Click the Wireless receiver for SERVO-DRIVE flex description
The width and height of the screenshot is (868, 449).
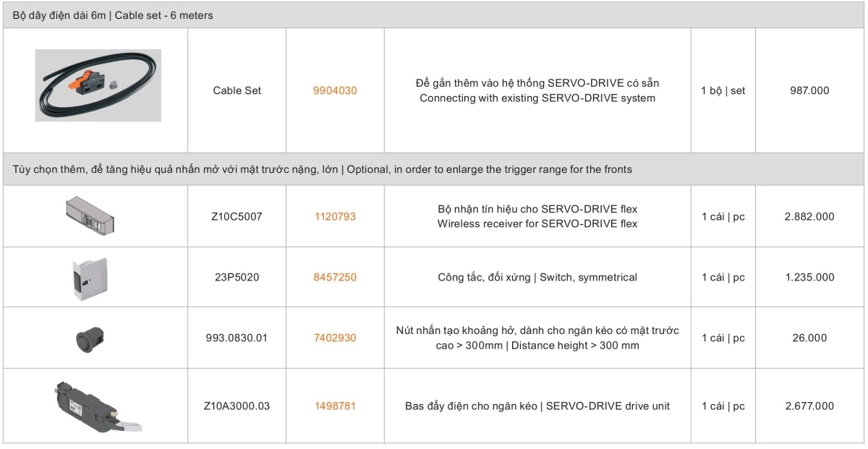point(537,224)
